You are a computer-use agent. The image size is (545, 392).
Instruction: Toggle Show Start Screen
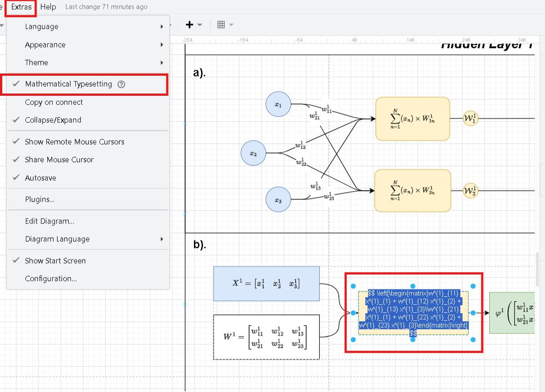click(x=88, y=261)
